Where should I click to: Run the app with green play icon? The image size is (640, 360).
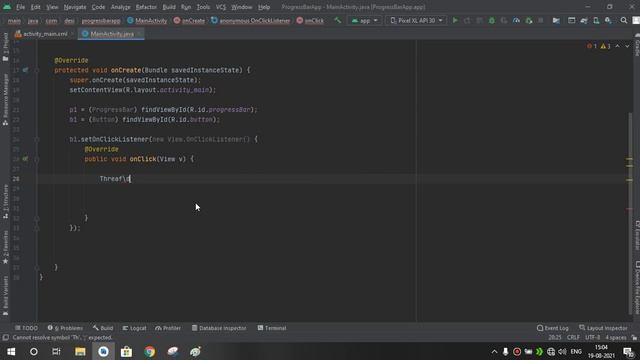point(455,20)
